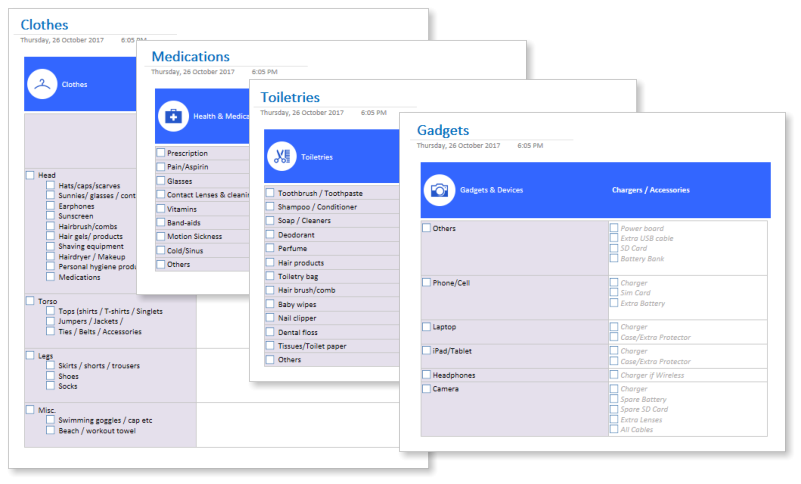
Task: Click the medical kit icon
Action: [x=173, y=116]
